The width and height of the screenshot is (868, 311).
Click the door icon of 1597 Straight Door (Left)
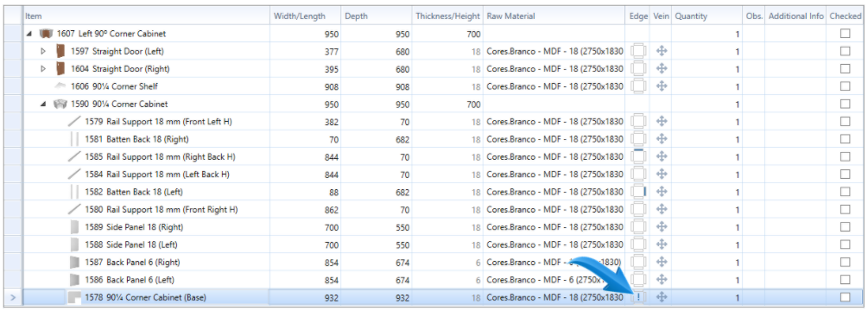coord(60,52)
